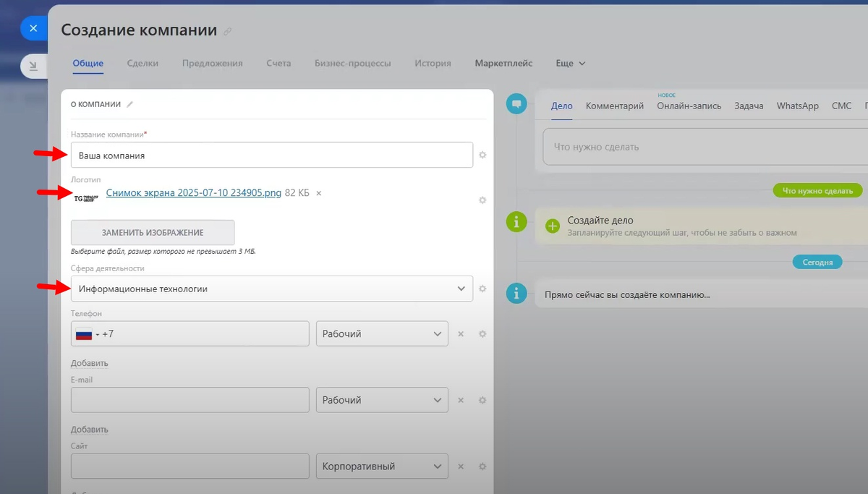The width and height of the screenshot is (868, 494).
Task: Select the Онлайн-запись timeline tab
Action: [689, 106]
